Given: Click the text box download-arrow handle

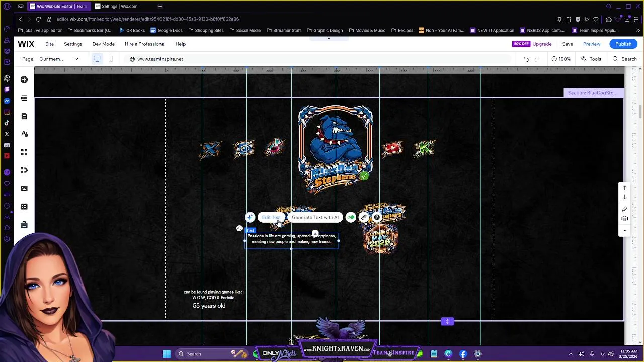Looking at the screenshot, I should point(315,233).
